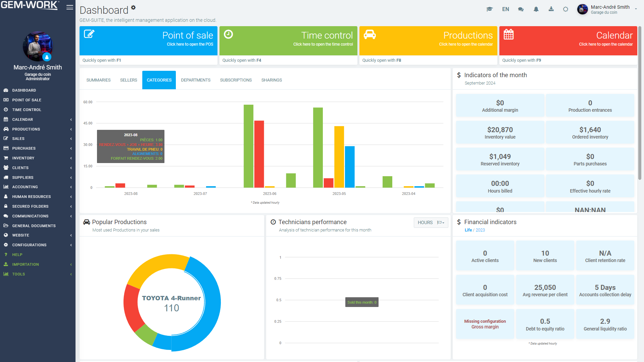Toggle the sidebar hamburger menu

[x=69, y=7]
